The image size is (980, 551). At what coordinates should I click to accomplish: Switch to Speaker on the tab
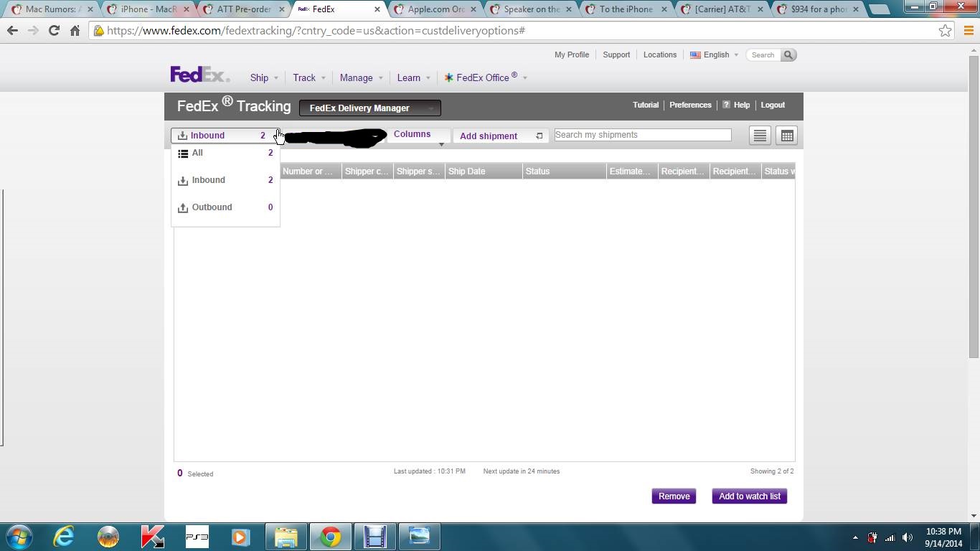pos(531,9)
